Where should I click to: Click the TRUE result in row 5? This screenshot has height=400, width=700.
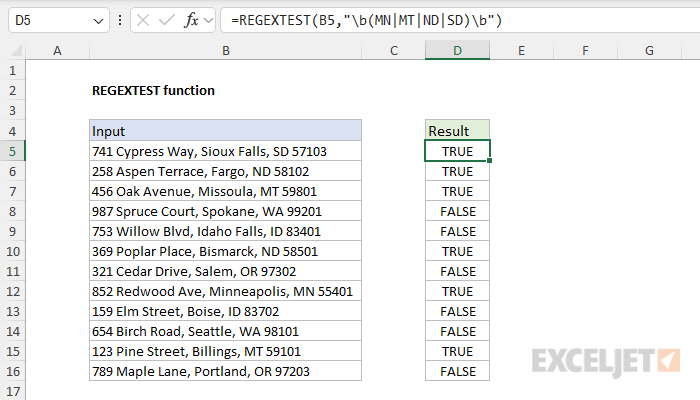458,151
